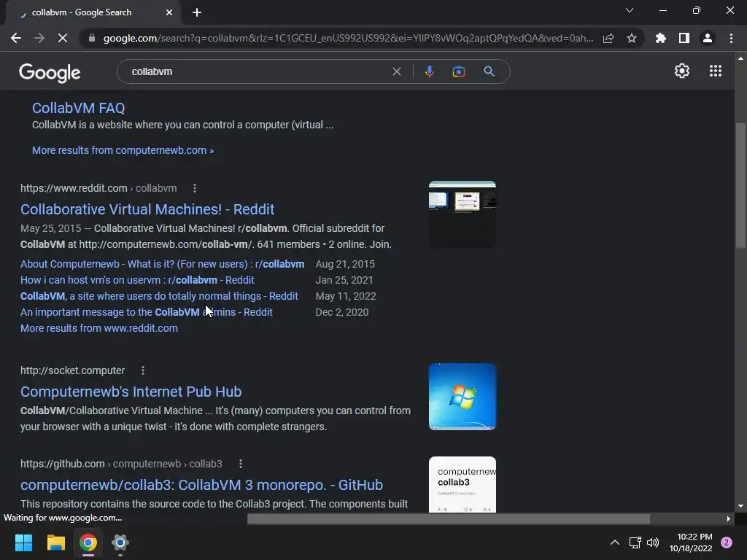Click the collab3 GitHub thumbnail
747x560 pixels.
[462, 485]
